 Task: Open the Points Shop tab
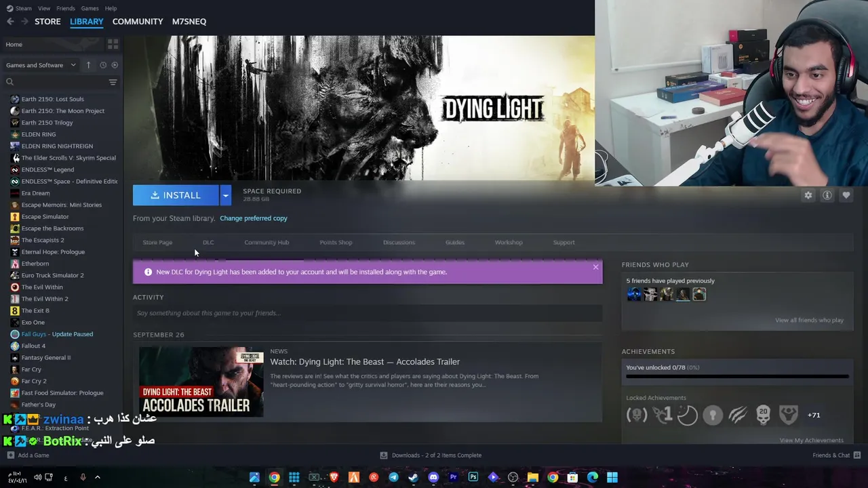tap(336, 242)
